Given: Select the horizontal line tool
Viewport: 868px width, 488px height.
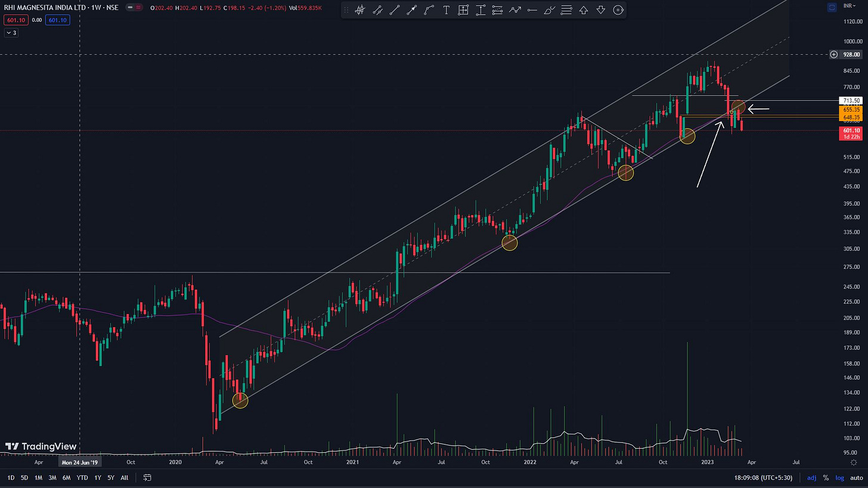Looking at the screenshot, I should [532, 10].
